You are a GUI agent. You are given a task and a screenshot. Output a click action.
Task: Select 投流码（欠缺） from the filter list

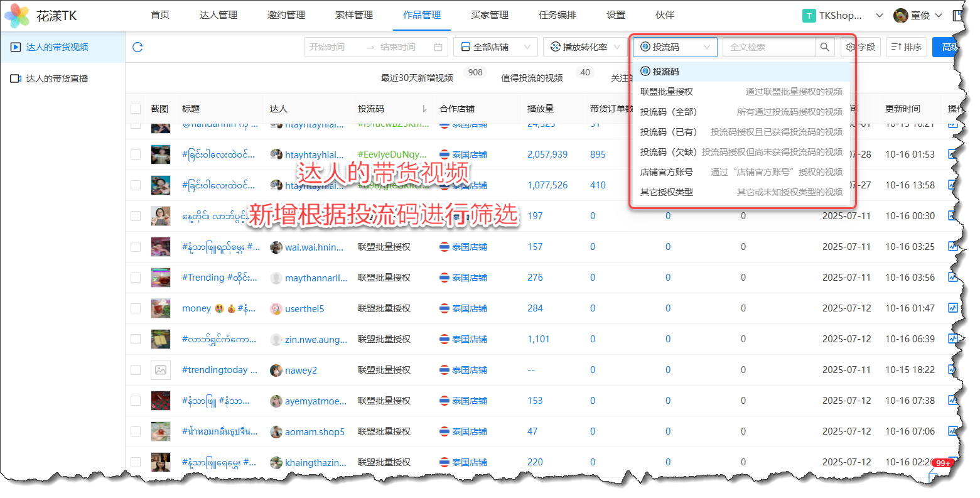click(669, 152)
